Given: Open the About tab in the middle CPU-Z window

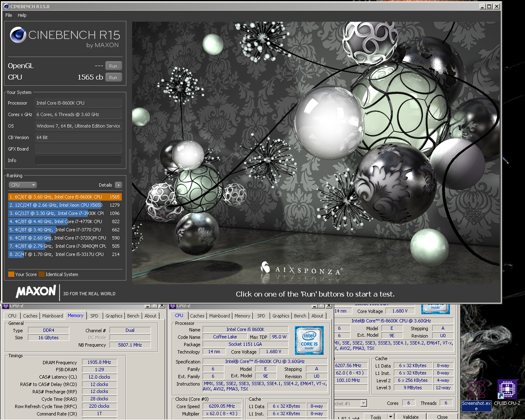Looking at the screenshot, I should point(317,316).
